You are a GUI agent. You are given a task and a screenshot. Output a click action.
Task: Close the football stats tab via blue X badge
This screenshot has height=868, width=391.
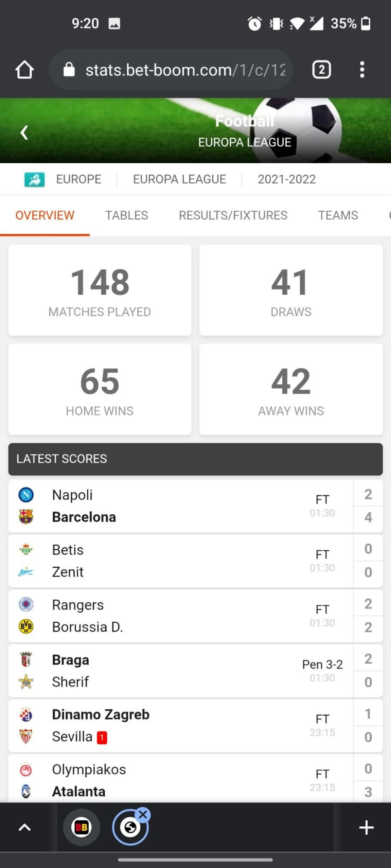(x=143, y=815)
